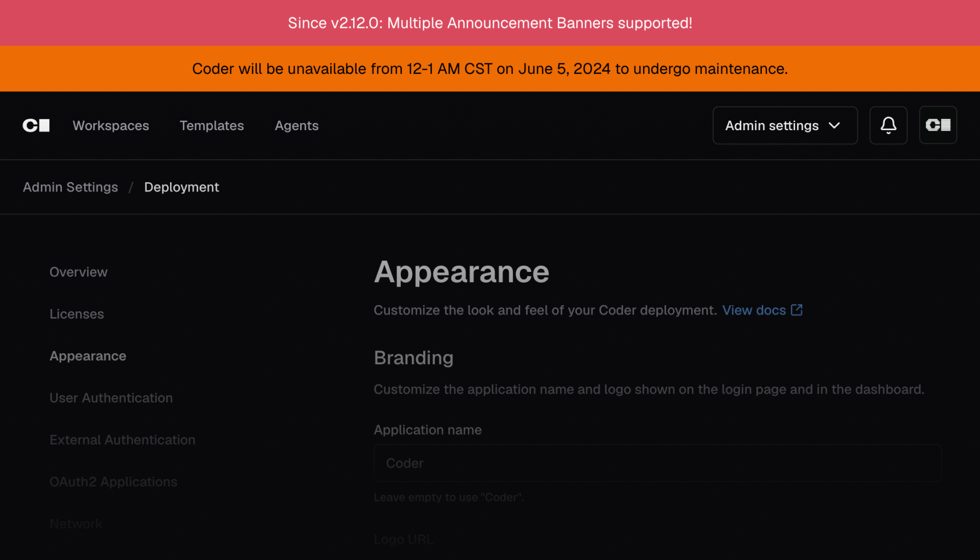
Task: Open the Templates page
Action: point(212,125)
